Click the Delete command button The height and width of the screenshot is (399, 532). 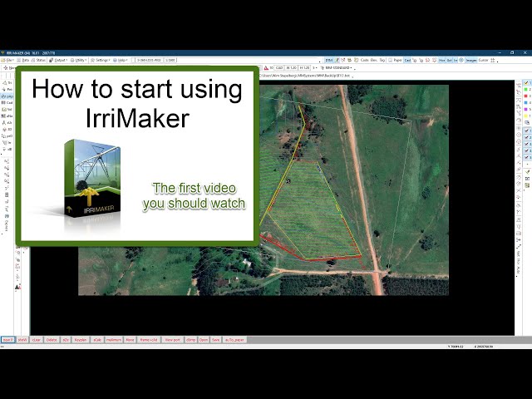52,340
